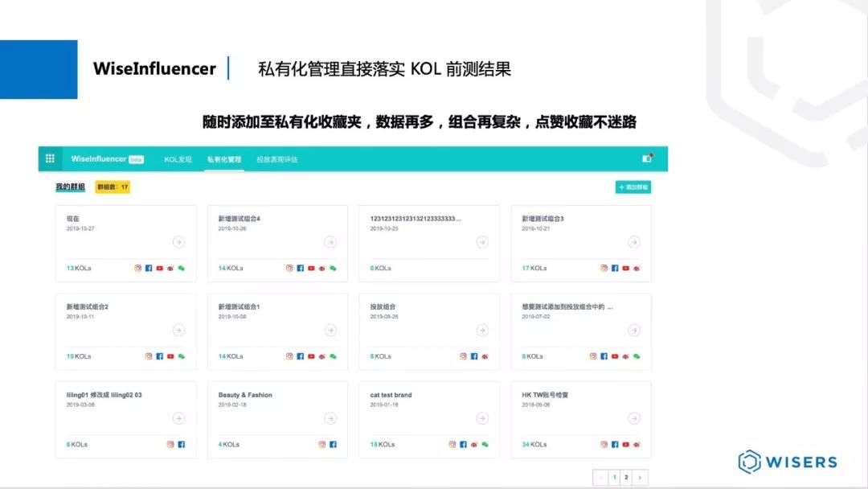Switch to 投放表现评估 tab

pyautogui.click(x=277, y=159)
